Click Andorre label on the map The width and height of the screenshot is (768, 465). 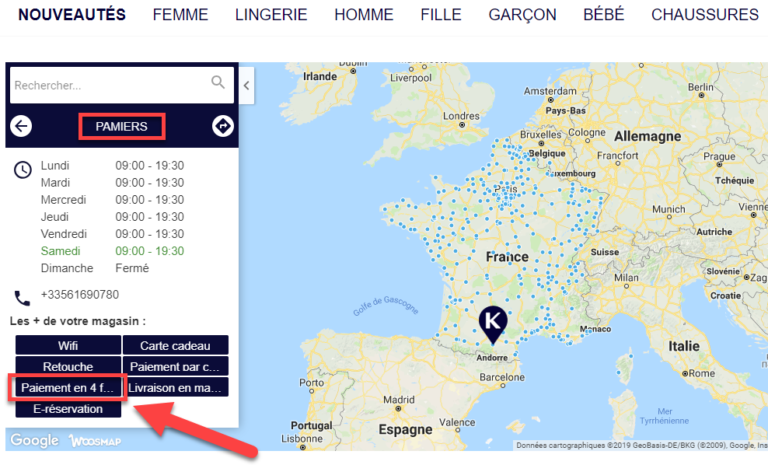(x=492, y=358)
